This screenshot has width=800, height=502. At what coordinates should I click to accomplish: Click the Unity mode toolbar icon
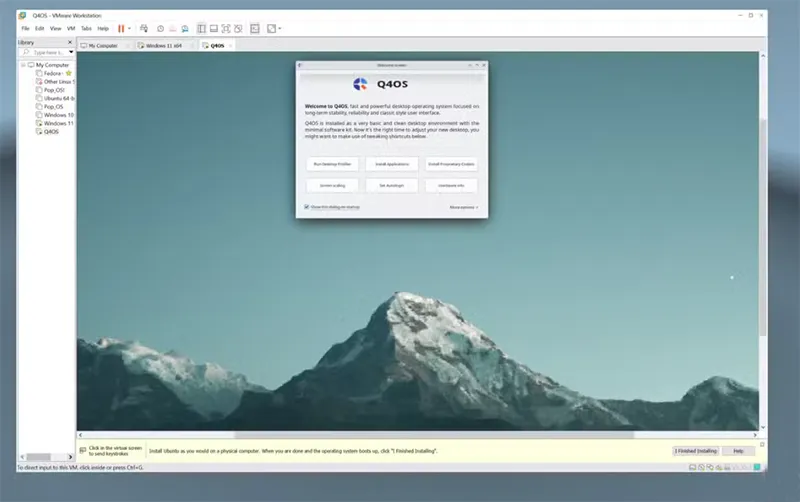tap(238, 29)
